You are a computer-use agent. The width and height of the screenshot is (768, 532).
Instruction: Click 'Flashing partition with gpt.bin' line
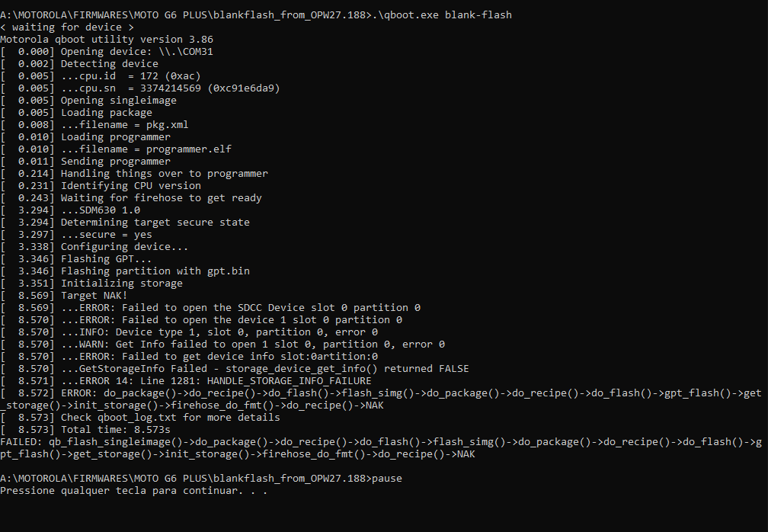(x=125, y=271)
